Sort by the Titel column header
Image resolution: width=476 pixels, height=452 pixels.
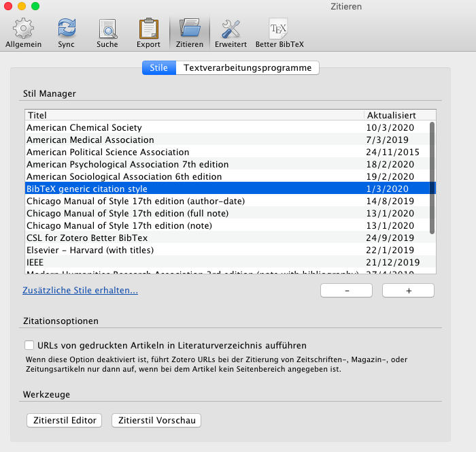click(x=194, y=115)
